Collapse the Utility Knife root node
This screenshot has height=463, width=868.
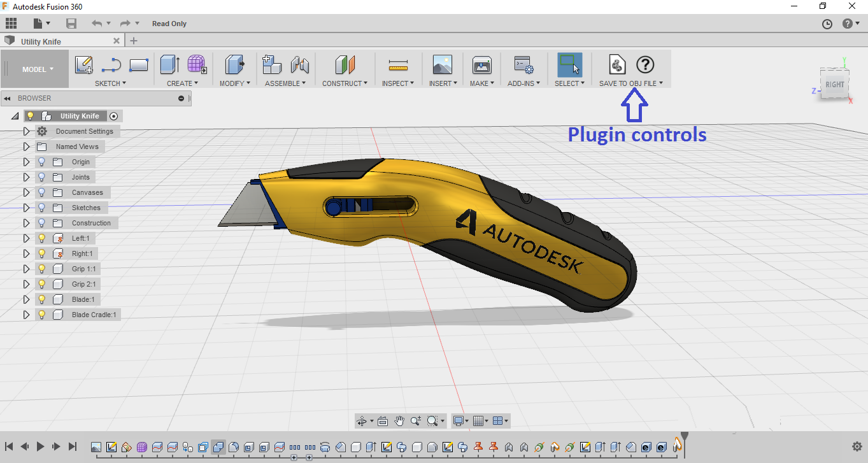15,116
